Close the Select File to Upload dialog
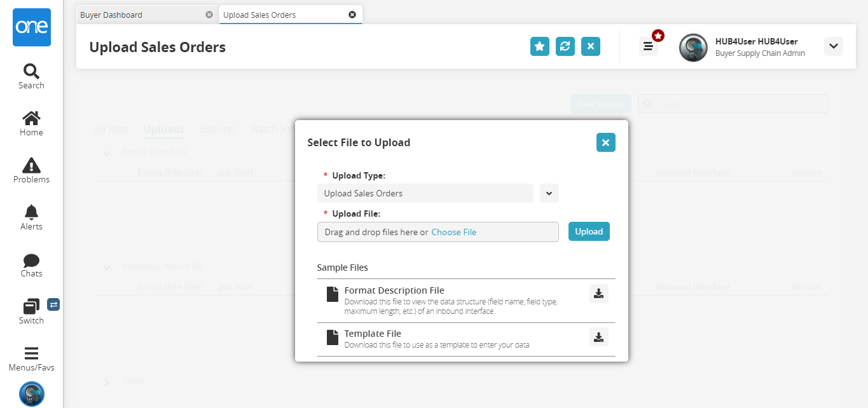Screen dimensions: 868x408 (x=605, y=143)
